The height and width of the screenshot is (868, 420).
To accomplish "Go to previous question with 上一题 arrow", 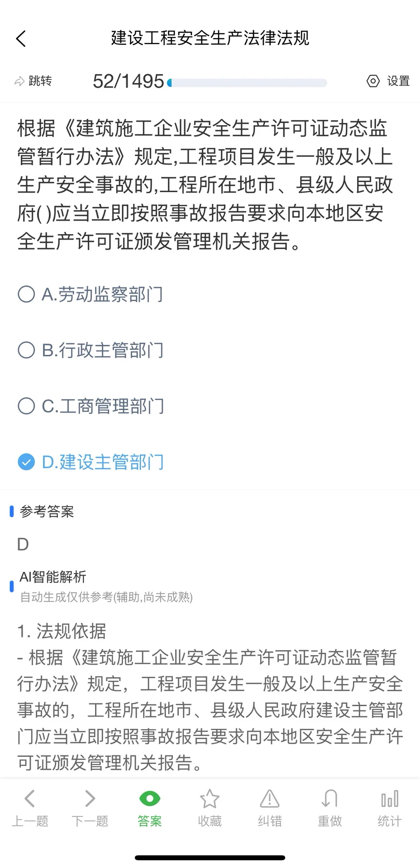I will click(x=30, y=799).
